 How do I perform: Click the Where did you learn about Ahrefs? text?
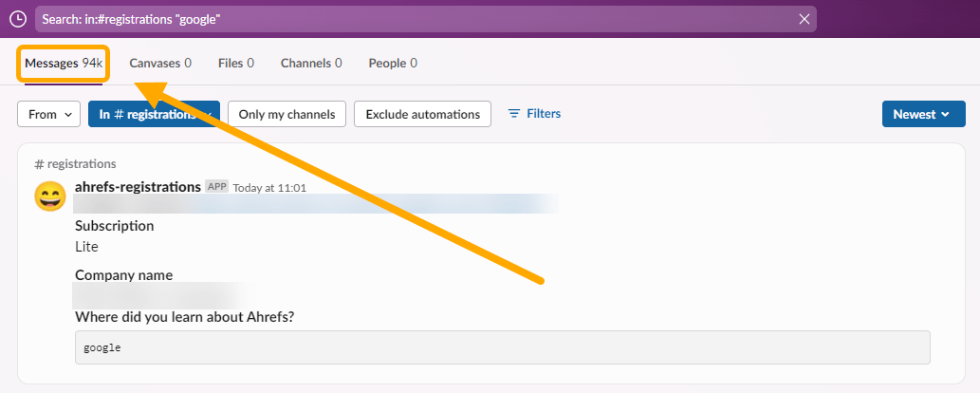coord(184,317)
